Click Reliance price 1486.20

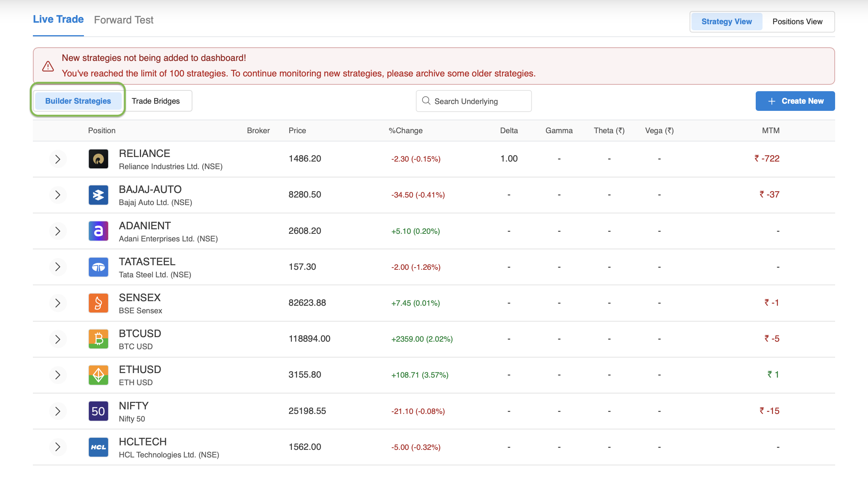pyautogui.click(x=305, y=159)
